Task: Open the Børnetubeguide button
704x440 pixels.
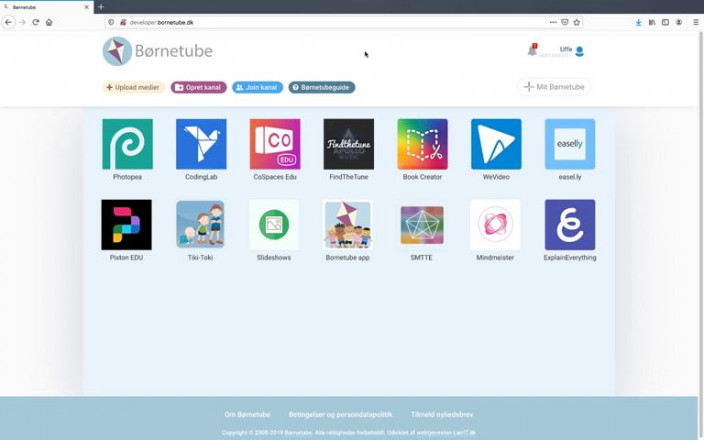Action: coord(321,87)
